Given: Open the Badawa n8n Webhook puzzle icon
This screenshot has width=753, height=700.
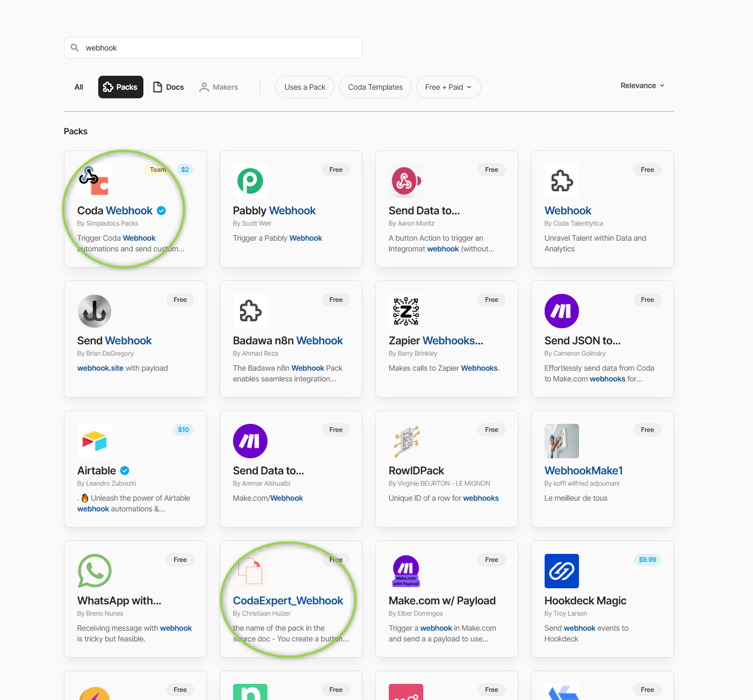Looking at the screenshot, I should tap(250, 311).
